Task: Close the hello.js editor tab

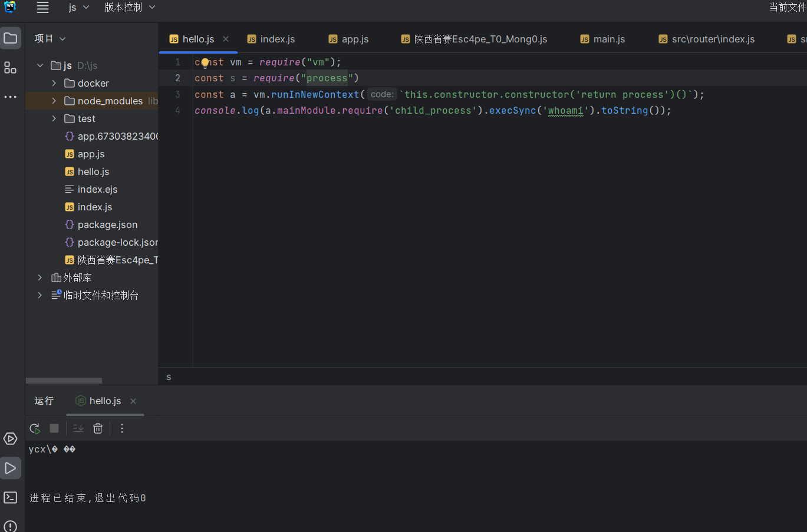Action: [x=226, y=39]
